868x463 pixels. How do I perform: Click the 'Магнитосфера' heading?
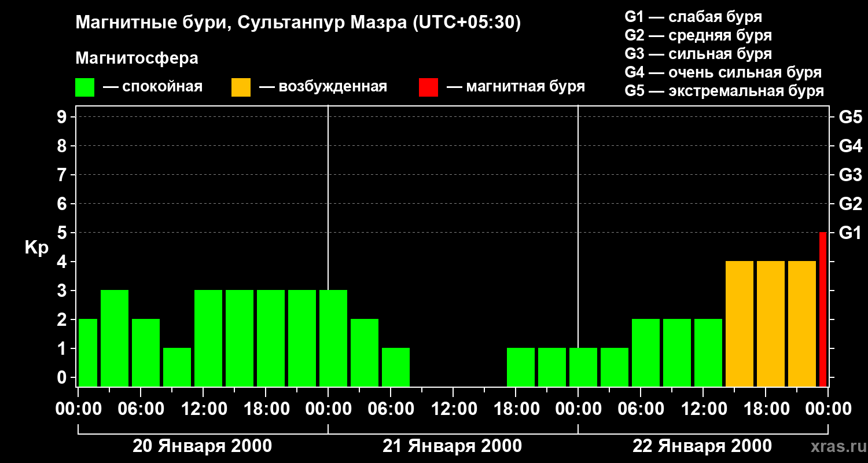137,58
